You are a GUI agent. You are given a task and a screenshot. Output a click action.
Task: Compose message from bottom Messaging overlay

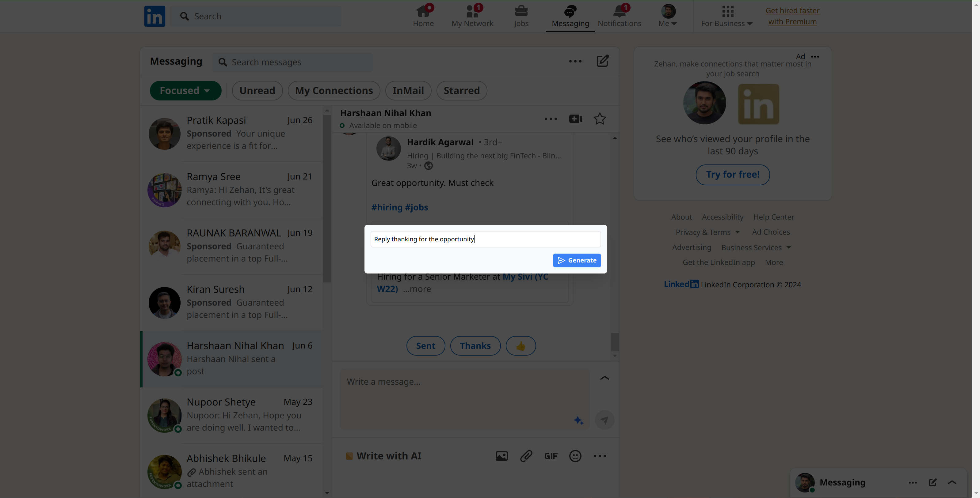tap(932, 482)
